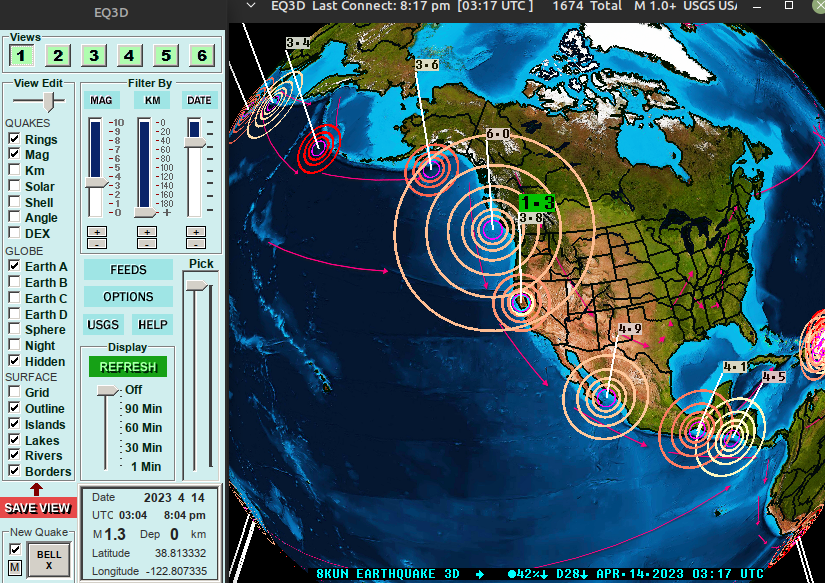Viewport: 825px width, 583px height.
Task: Enable the DEX checkbox
Action: [x=14, y=233]
